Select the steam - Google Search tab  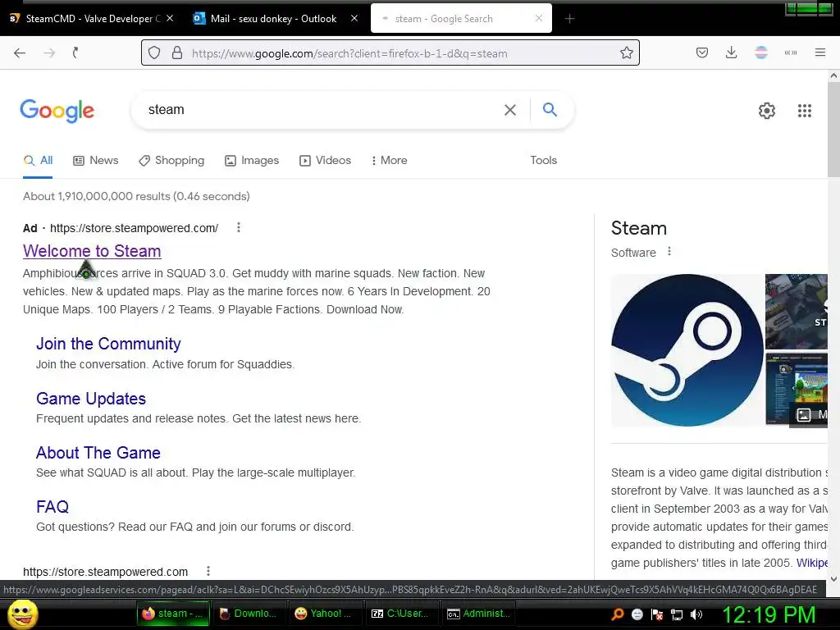coord(461,19)
